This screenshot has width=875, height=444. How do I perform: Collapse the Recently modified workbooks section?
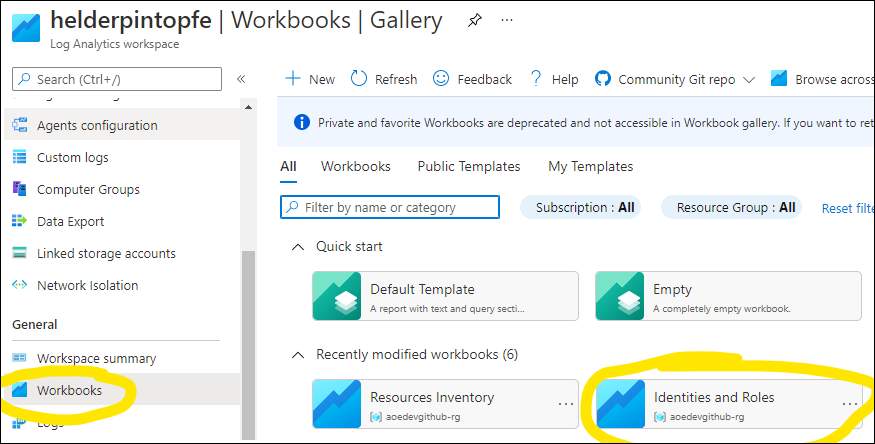[299, 355]
